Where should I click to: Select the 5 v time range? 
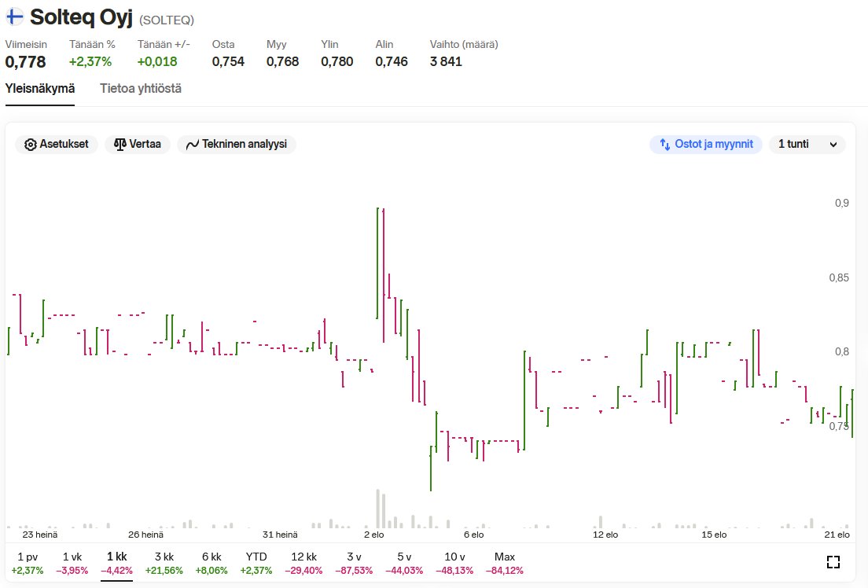[x=404, y=563]
